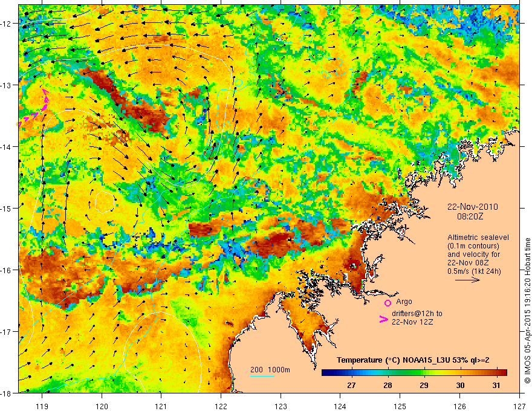This screenshot has height=411, width=532.
Task: Click the 'Altimetric sealevel' caption line
Action: (478, 238)
